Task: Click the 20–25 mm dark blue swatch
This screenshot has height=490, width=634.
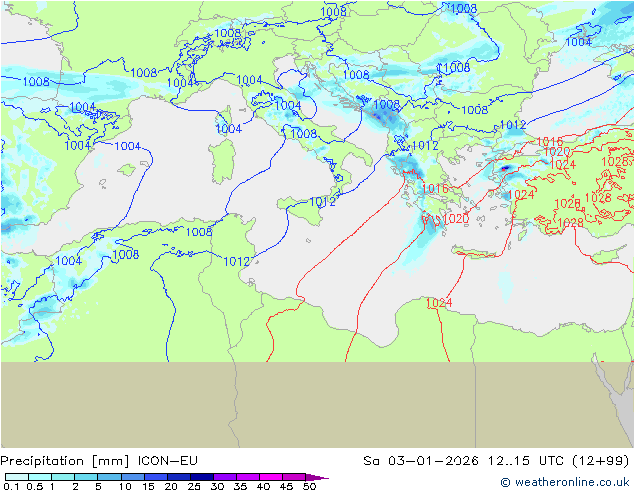Action: tap(178, 477)
